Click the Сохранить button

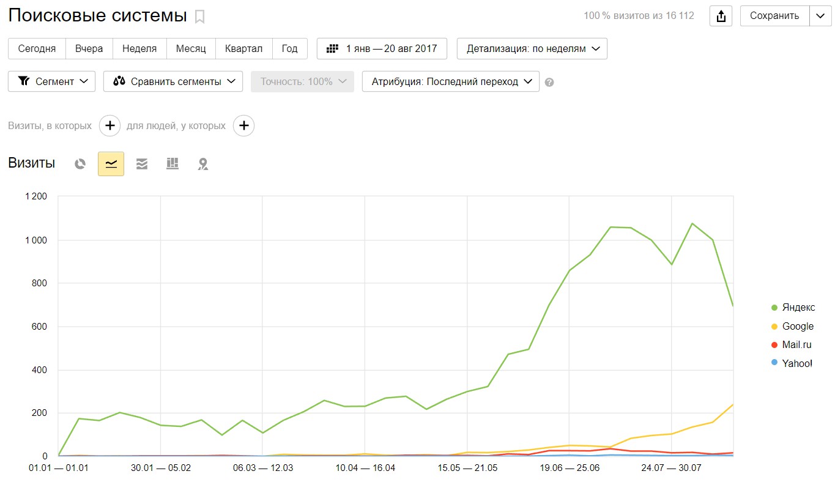pyautogui.click(x=774, y=16)
